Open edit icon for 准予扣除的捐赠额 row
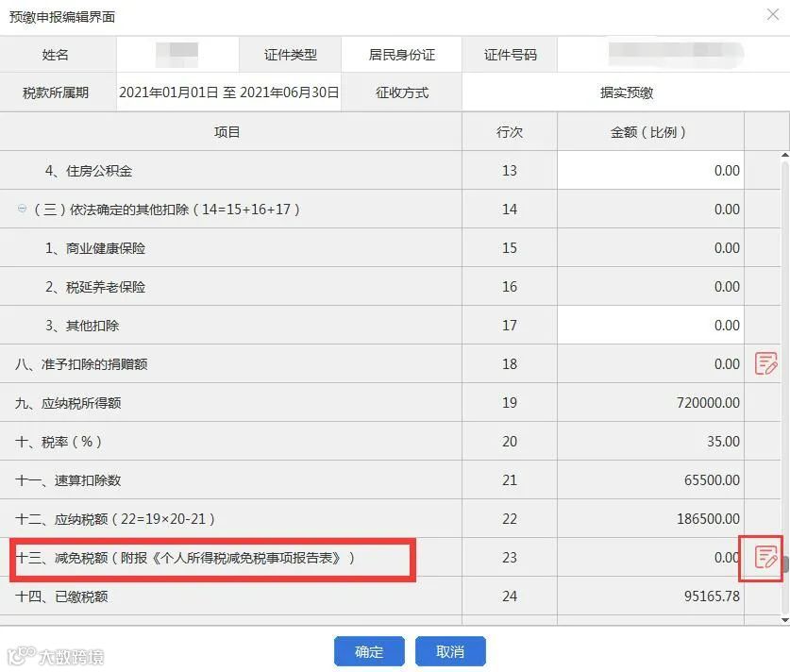The height and width of the screenshot is (672, 790). point(765,363)
